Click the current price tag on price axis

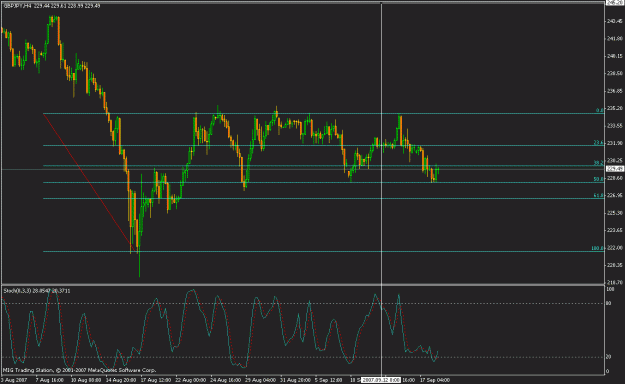tap(615, 169)
